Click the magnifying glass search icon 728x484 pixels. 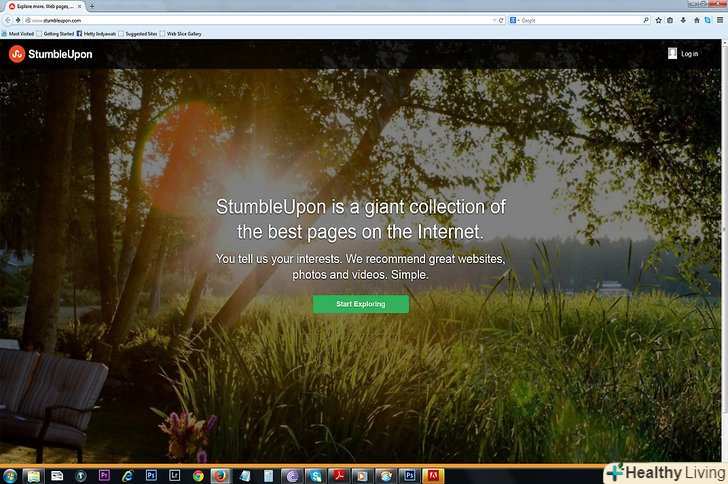click(646, 20)
